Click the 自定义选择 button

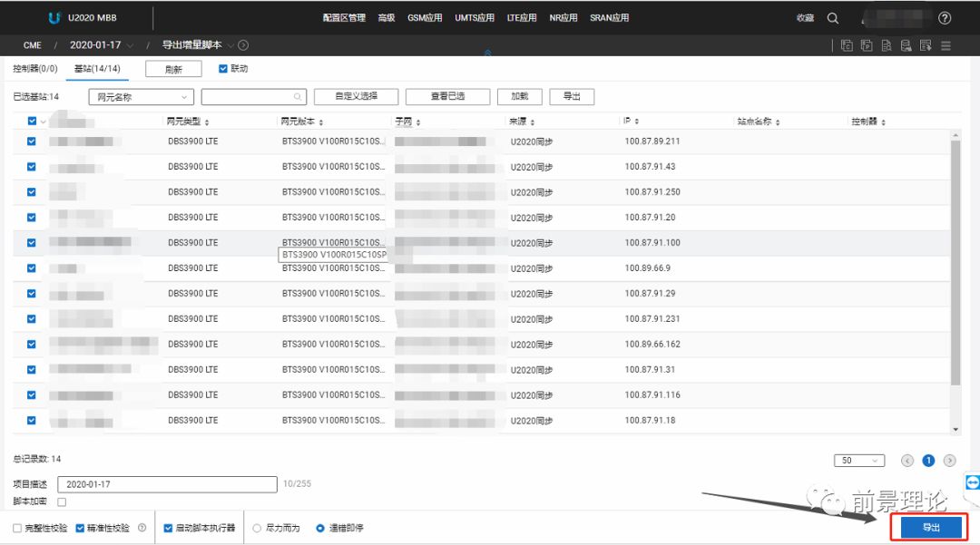[357, 97]
